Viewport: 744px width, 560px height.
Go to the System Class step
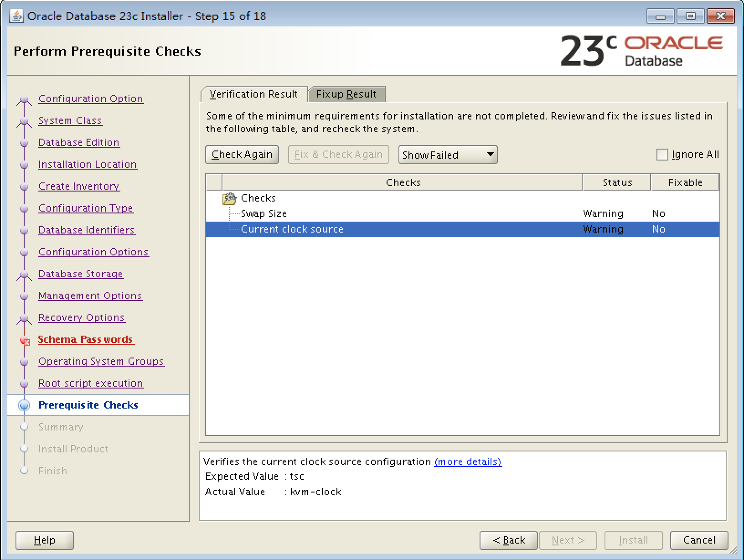click(x=71, y=121)
